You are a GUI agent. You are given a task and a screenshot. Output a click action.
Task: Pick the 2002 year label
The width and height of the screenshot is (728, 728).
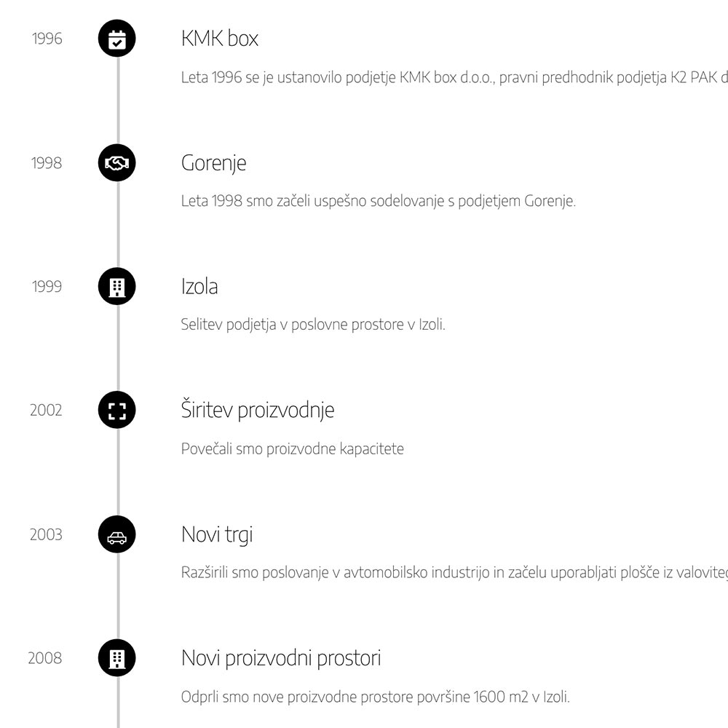pyautogui.click(x=46, y=411)
